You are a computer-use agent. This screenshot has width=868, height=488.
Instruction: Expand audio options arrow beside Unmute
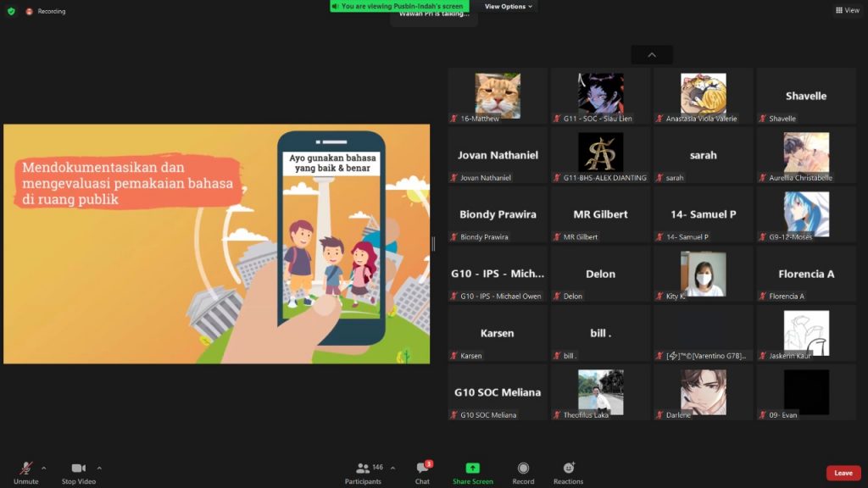[44, 468]
